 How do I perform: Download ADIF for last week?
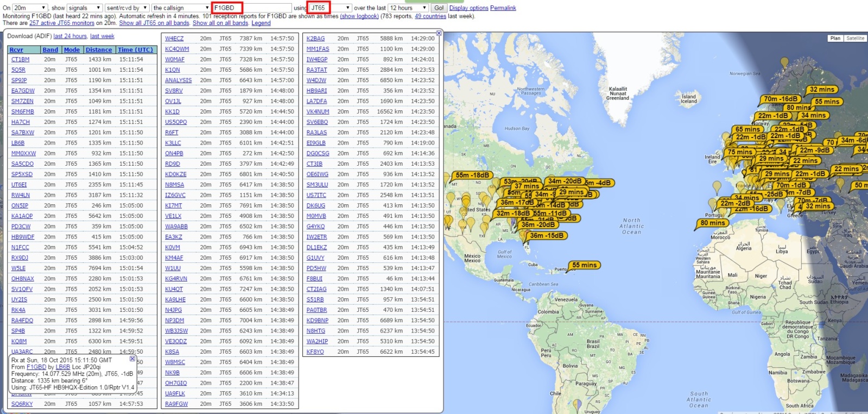[x=102, y=36]
